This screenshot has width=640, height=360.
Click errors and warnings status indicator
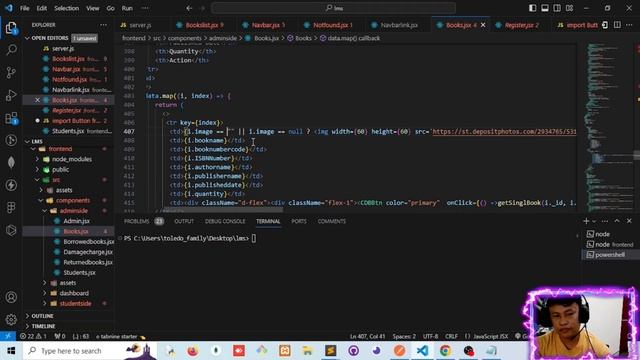33,336
